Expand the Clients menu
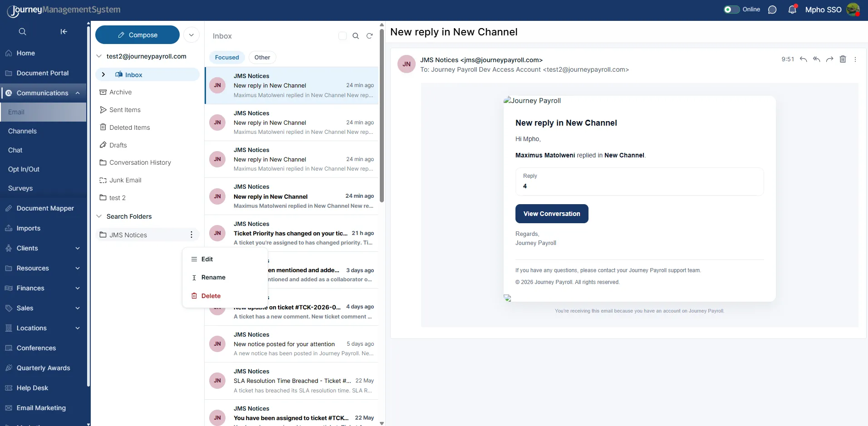Image resolution: width=868 pixels, height=426 pixels. coord(78,248)
